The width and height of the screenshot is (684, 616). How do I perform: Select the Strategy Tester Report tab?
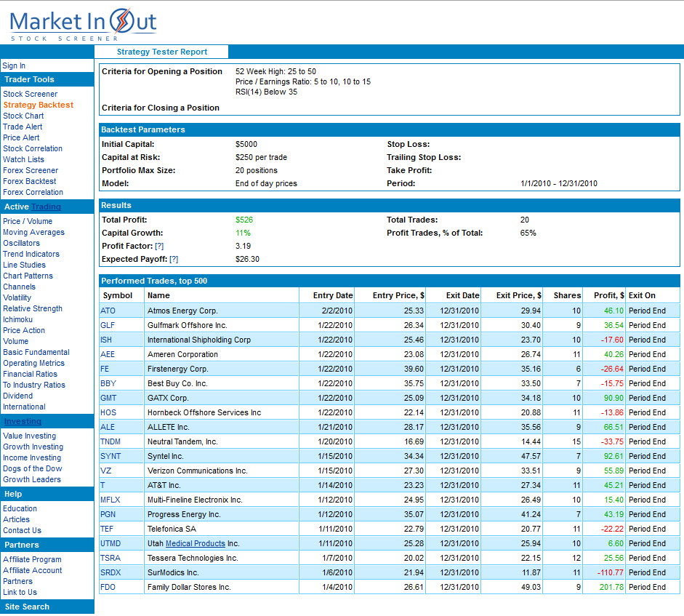[x=161, y=52]
